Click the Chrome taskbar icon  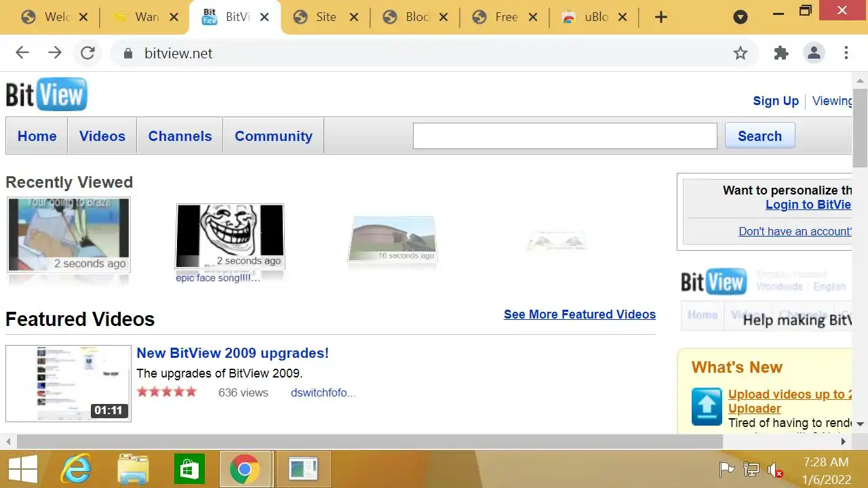pyautogui.click(x=245, y=469)
